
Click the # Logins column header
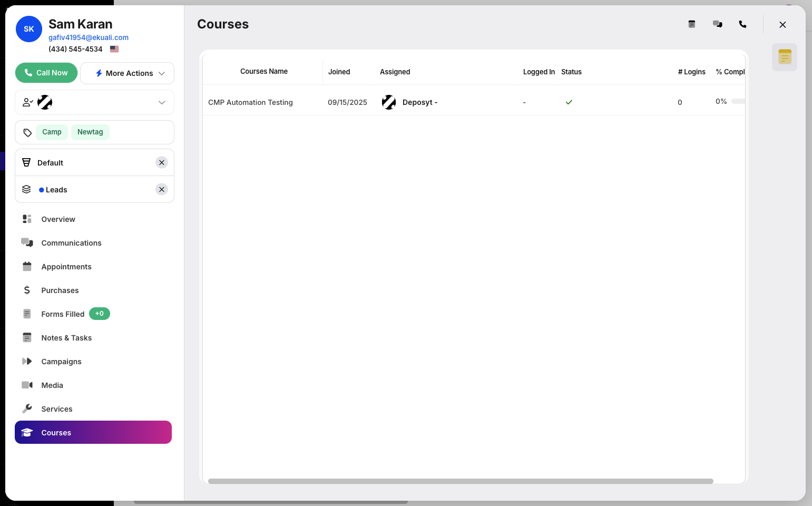[692, 72]
